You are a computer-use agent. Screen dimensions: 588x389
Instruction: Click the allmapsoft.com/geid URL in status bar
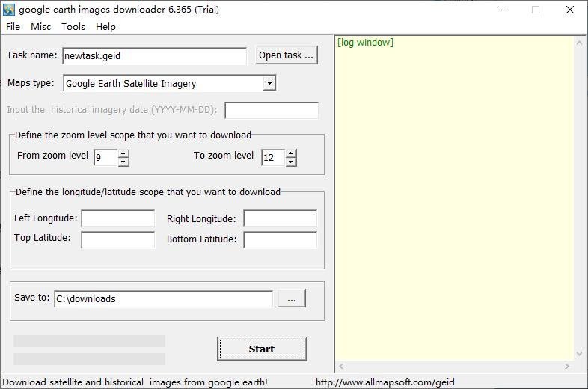pyautogui.click(x=385, y=382)
